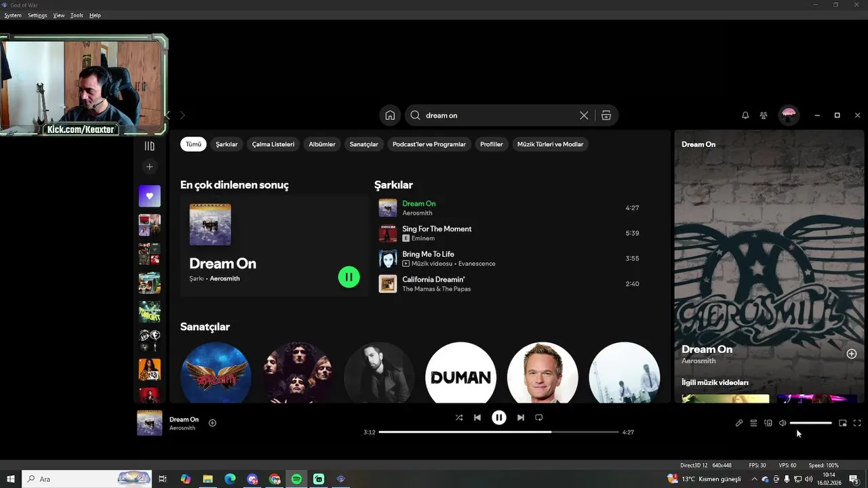Select California Dreamin' song row
This screenshot has height=488, width=868.
point(509,284)
